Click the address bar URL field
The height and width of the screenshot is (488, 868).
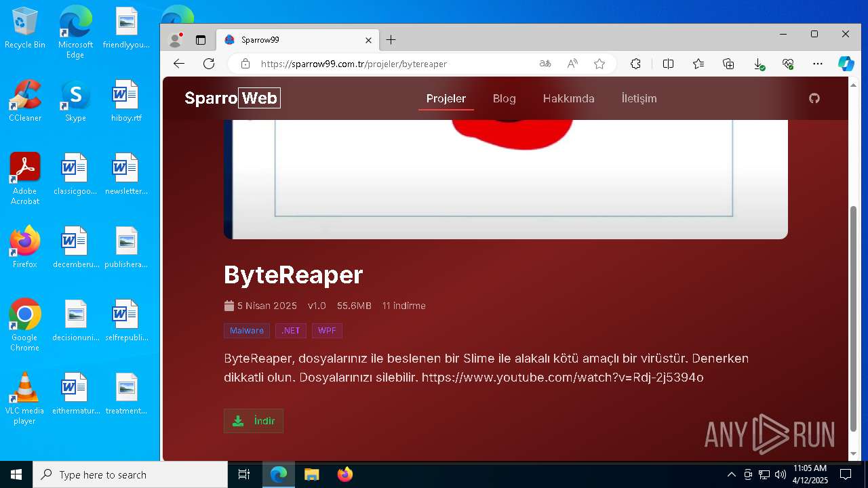pos(354,64)
